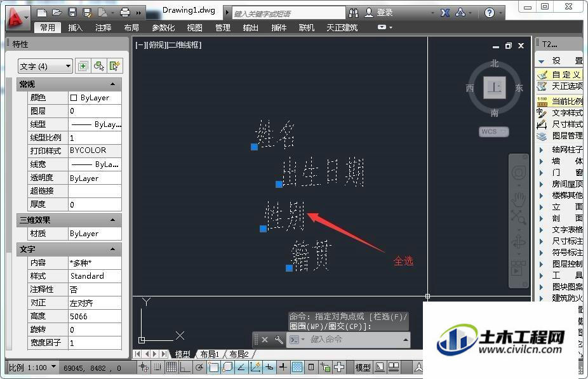
Task: Toggle Infer Constraints in status bar
Action: tap(144, 368)
